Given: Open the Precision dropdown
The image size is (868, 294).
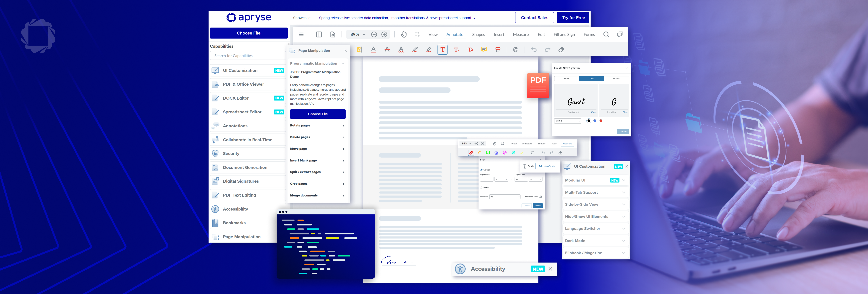Looking at the screenshot, I should (505, 197).
